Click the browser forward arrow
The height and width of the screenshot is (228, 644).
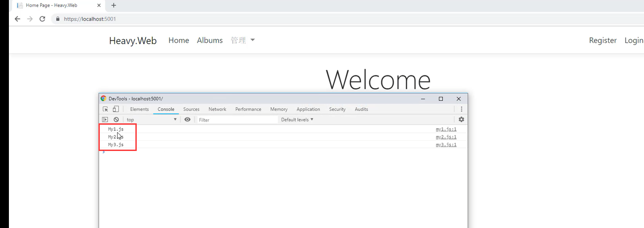point(30,19)
